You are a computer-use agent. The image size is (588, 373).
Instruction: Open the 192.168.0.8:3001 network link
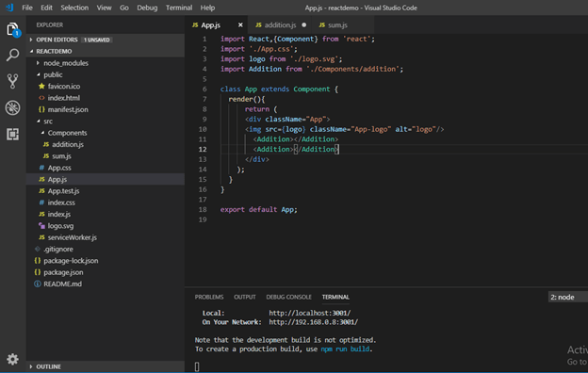click(314, 321)
